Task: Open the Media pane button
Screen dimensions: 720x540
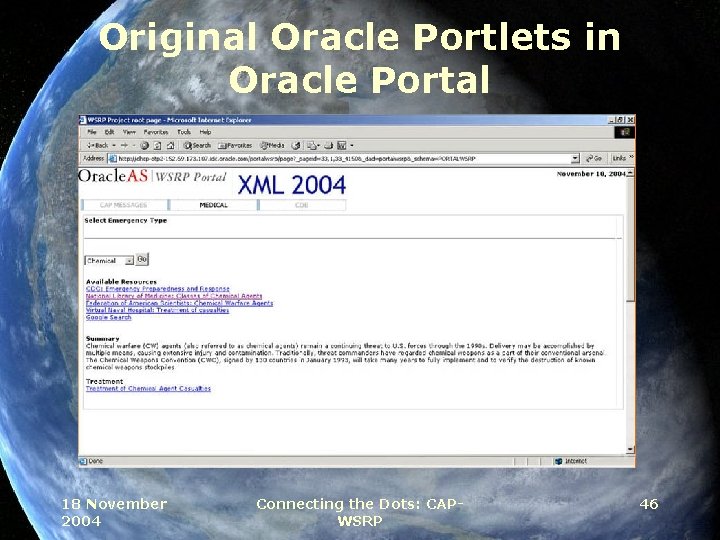Action: tap(272, 146)
